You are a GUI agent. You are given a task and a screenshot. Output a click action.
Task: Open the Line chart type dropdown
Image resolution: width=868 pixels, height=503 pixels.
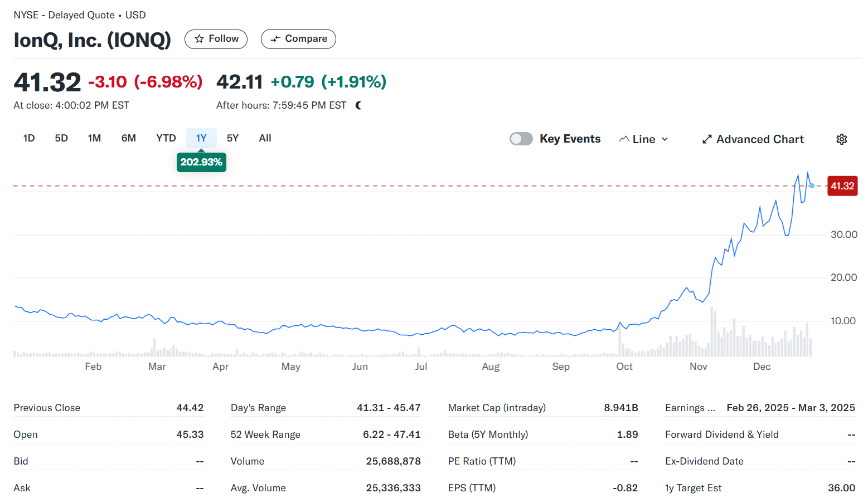click(644, 139)
